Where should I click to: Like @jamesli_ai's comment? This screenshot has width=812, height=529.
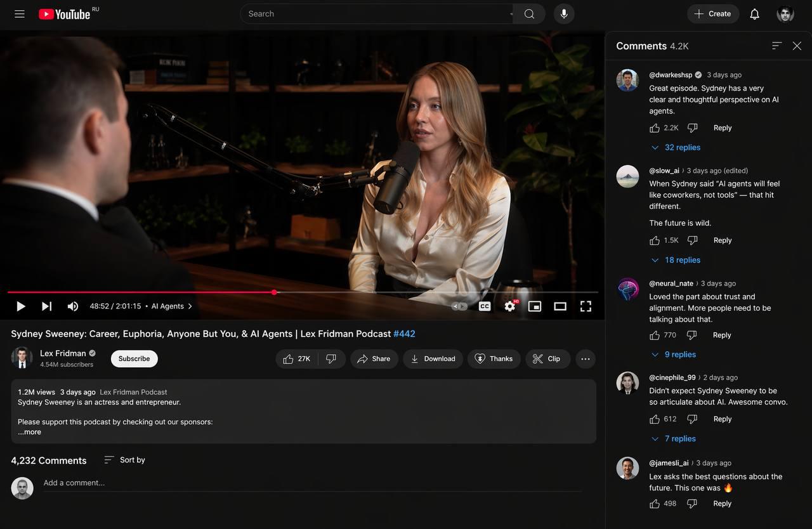click(x=655, y=504)
